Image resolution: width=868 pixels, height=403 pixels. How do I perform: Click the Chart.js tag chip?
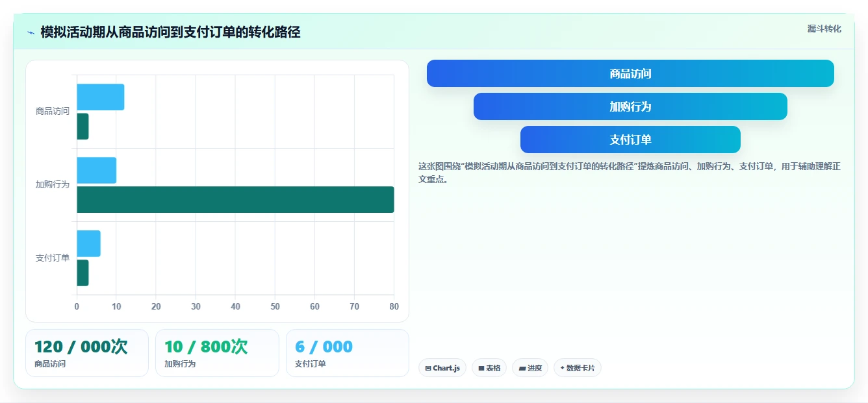point(442,368)
